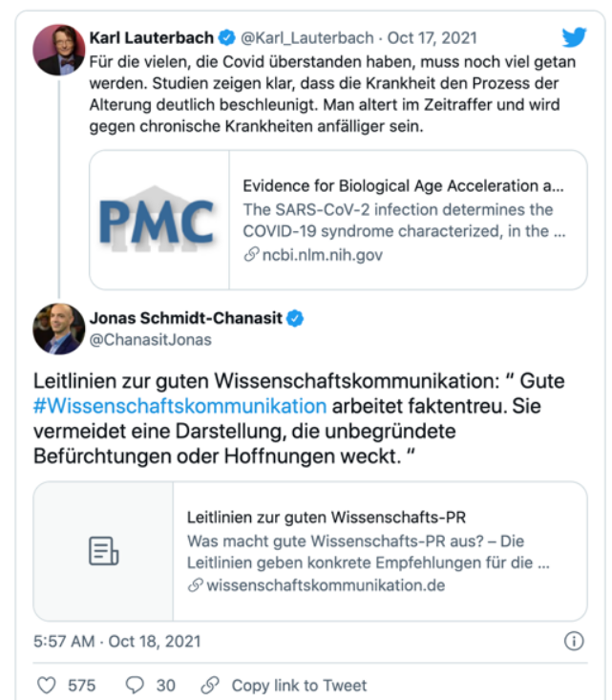Click 'Copy link to Tweet'
Image resolution: width=612 pixels, height=700 pixels.
point(299,685)
